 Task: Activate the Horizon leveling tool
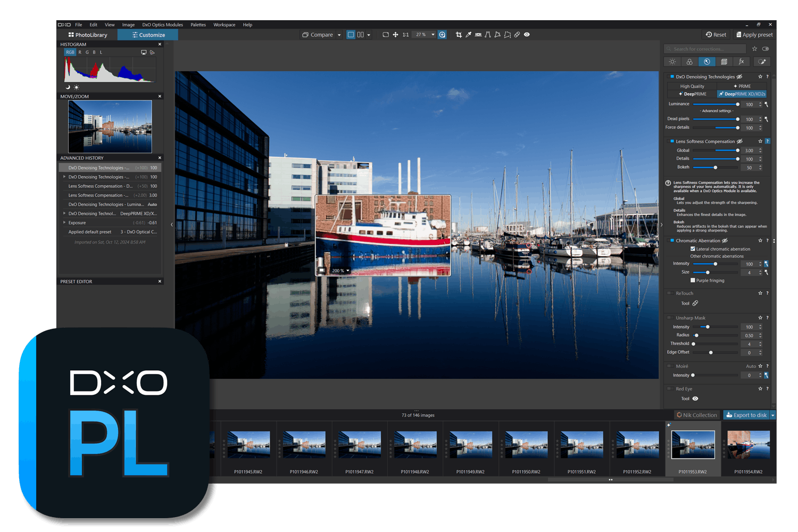pos(478,35)
